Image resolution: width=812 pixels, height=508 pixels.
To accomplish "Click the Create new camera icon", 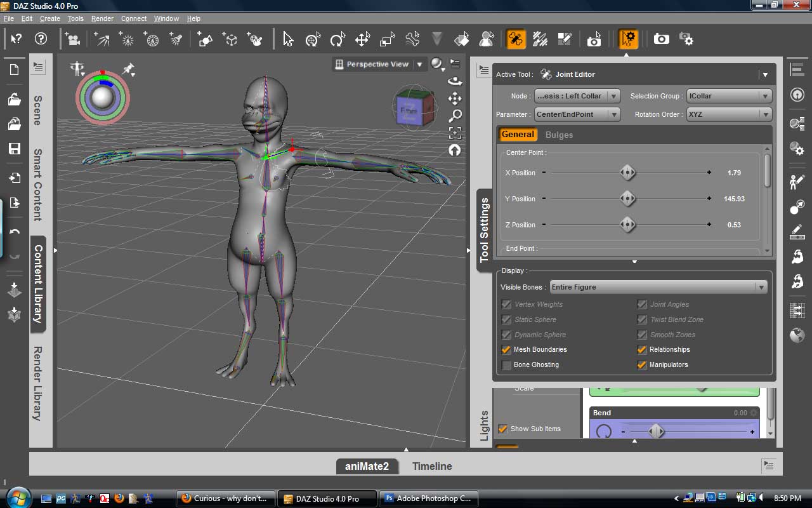I will point(72,39).
